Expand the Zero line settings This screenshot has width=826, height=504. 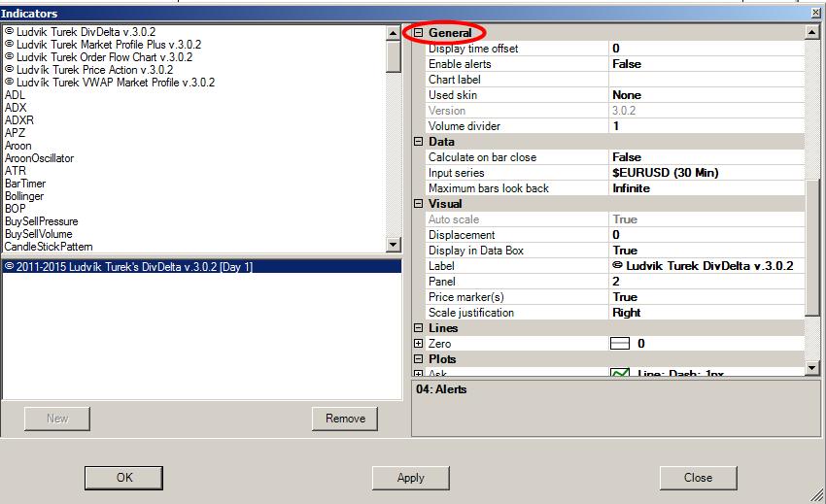click(x=418, y=344)
